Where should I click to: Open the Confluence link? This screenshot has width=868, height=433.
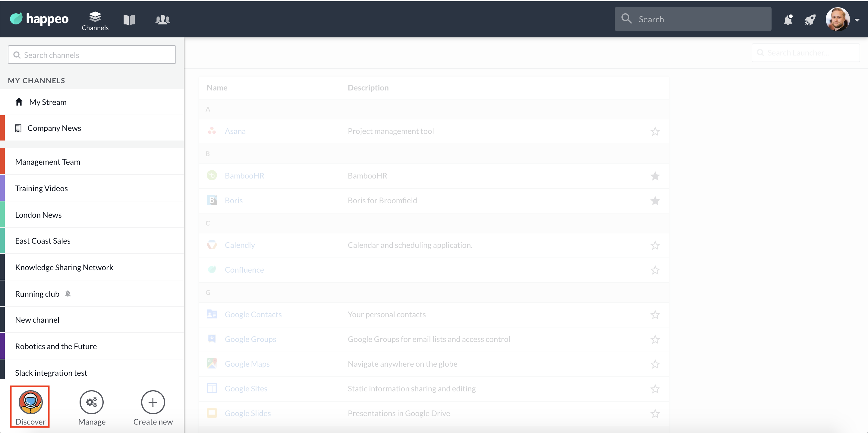point(244,270)
